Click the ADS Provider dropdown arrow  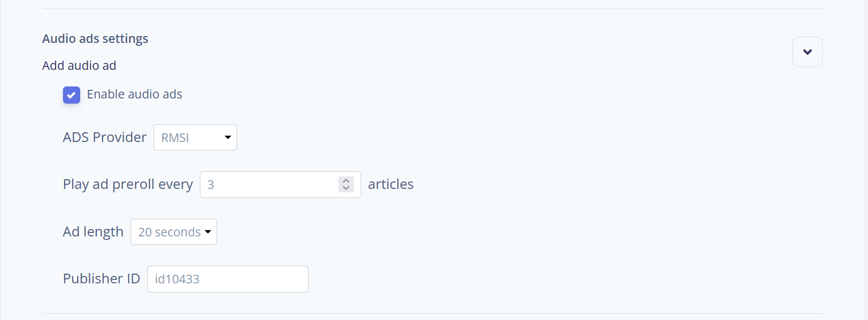(228, 137)
